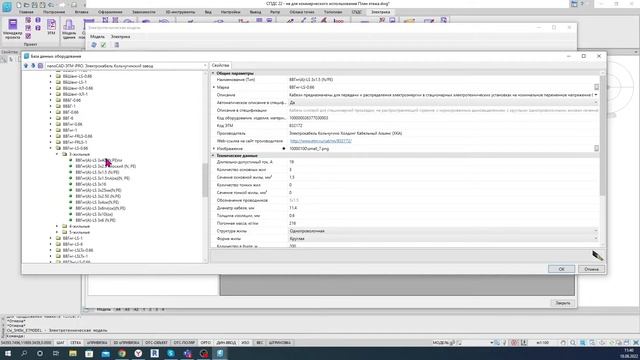Open Модель menu in model window

[97, 36]
